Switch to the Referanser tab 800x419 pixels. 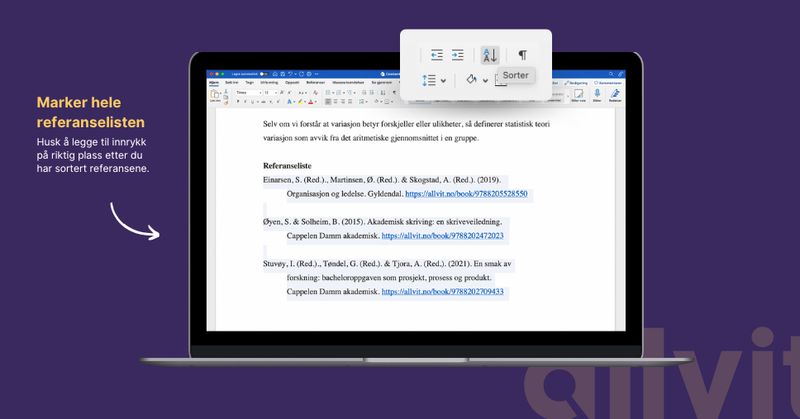(315, 82)
